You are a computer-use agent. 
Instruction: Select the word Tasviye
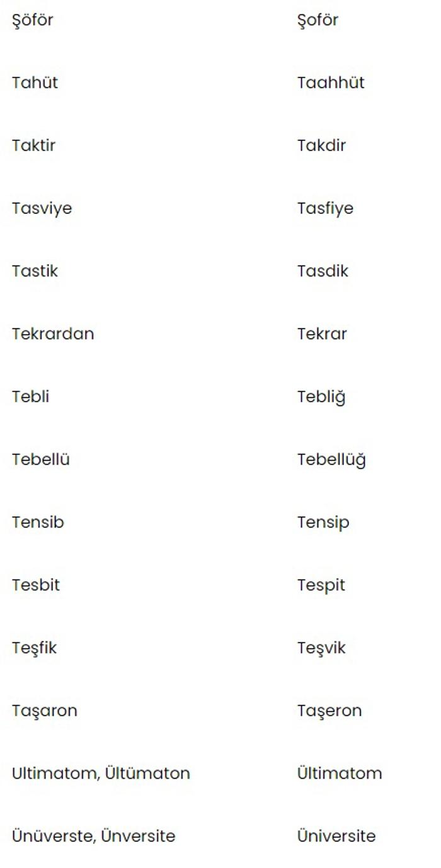click(42, 208)
